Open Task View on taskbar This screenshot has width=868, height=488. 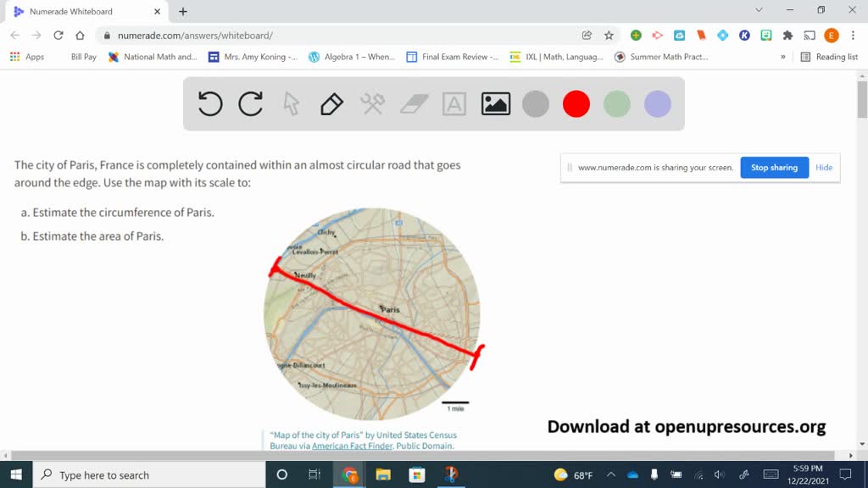point(314,474)
